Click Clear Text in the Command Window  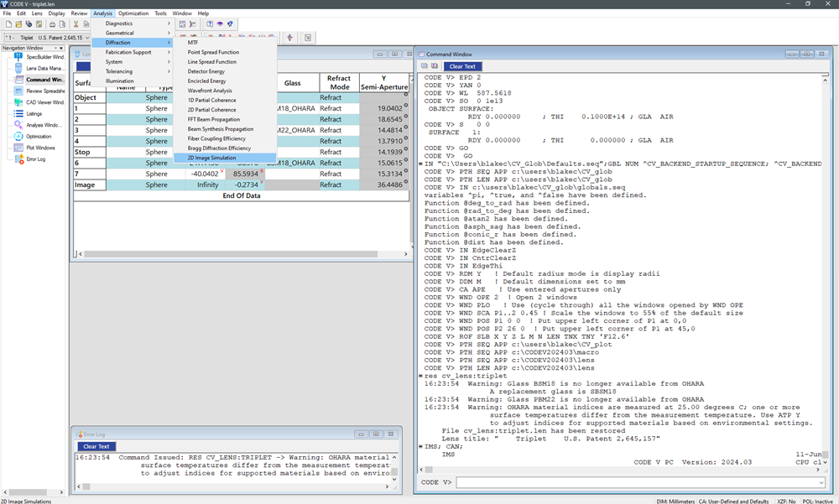(x=462, y=66)
